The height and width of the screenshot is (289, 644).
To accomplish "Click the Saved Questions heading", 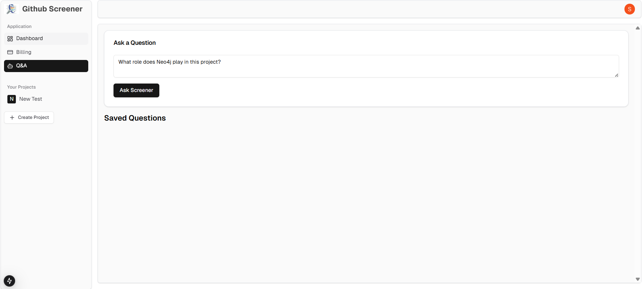I will 135,118.
